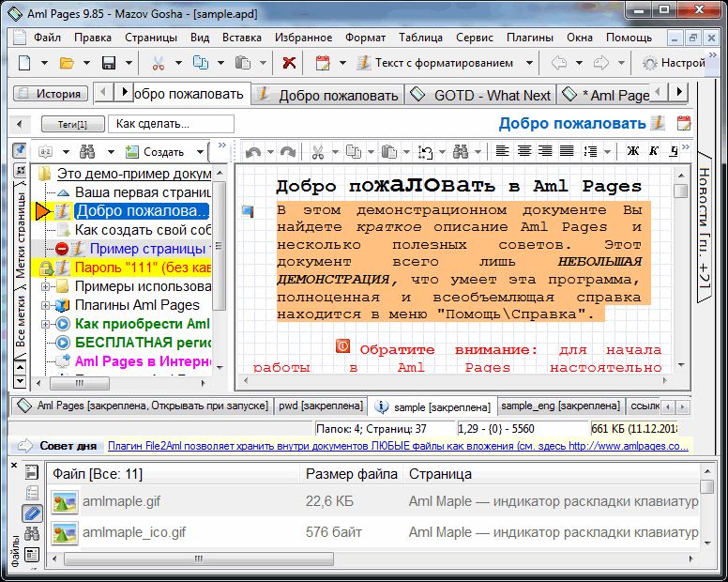Click the paperclip attachments icon in files panel
The width and height of the screenshot is (728, 582).
(32, 513)
